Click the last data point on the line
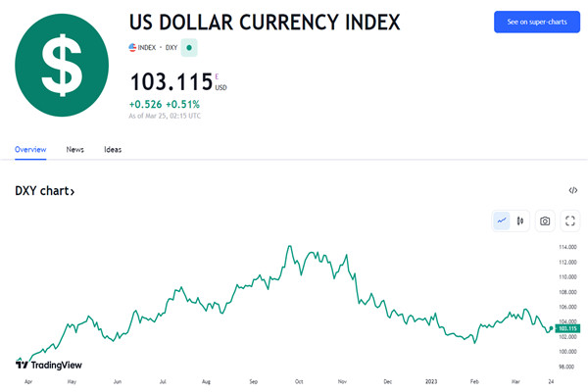Image resolution: width=588 pixels, height=392 pixels. tap(551, 328)
